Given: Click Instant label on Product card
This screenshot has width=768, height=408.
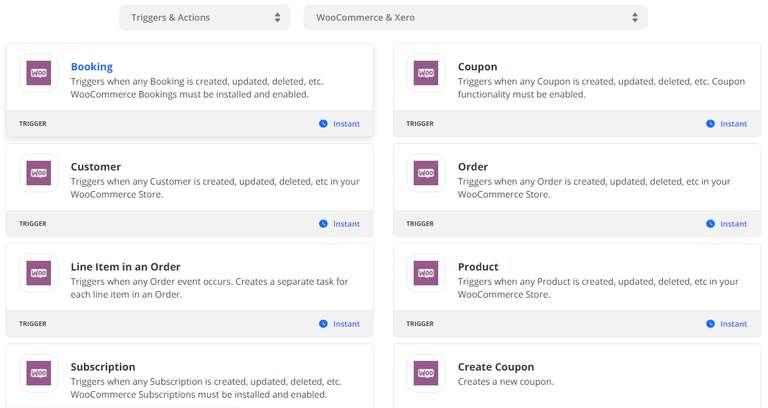Looking at the screenshot, I should pyautogui.click(x=733, y=324).
